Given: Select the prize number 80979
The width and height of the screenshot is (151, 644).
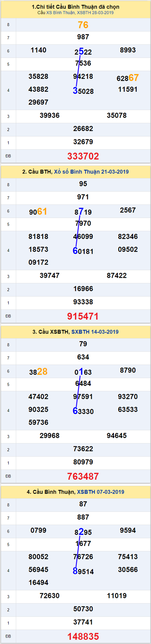Looking at the screenshot, I should (x=83, y=462).
